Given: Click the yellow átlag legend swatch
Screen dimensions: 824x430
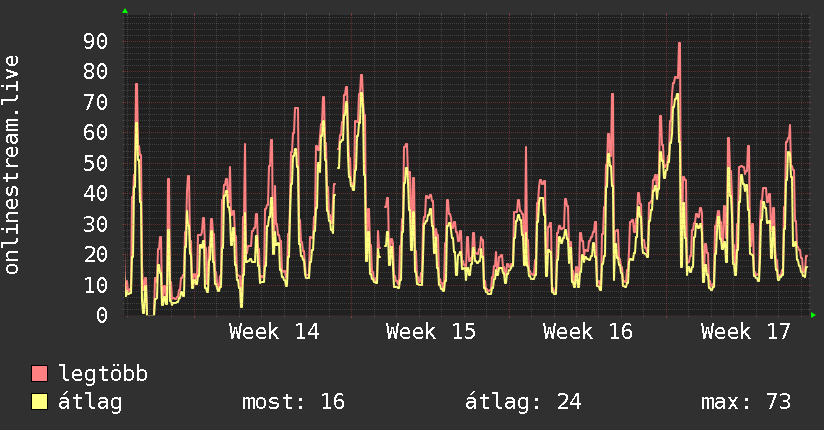Looking at the screenshot, I should coord(39,401).
